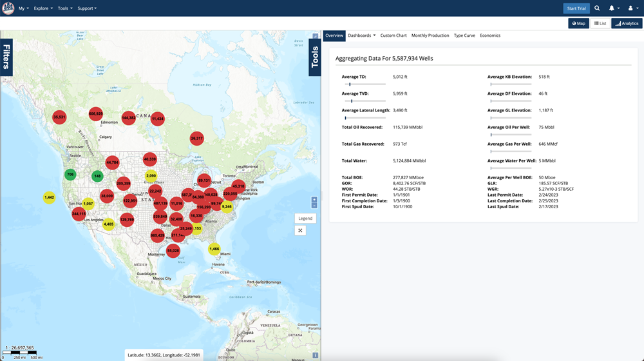644x361 pixels.
Task: Click the map info icon at bottom right
Action: tap(315, 355)
